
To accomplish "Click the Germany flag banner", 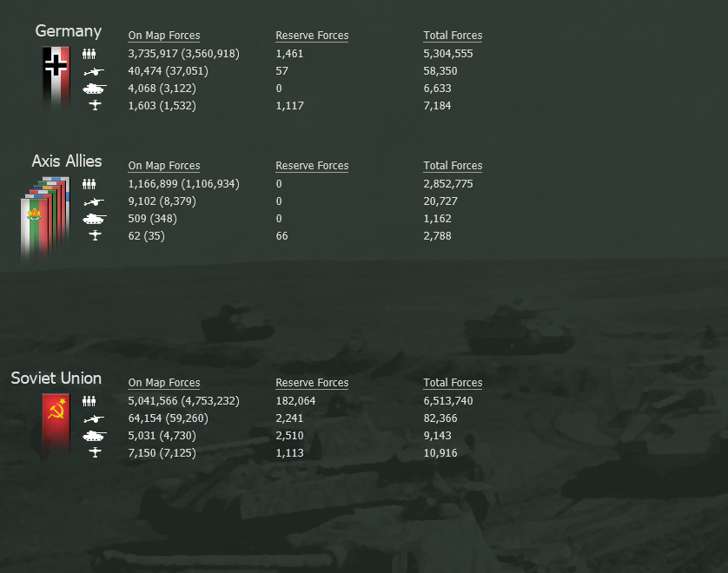I will (x=56, y=76).
